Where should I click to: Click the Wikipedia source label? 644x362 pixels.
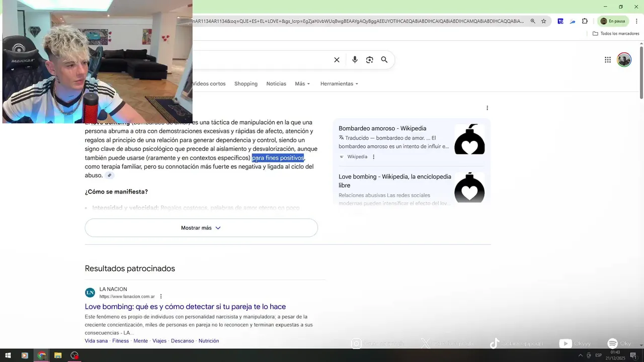coord(357,157)
